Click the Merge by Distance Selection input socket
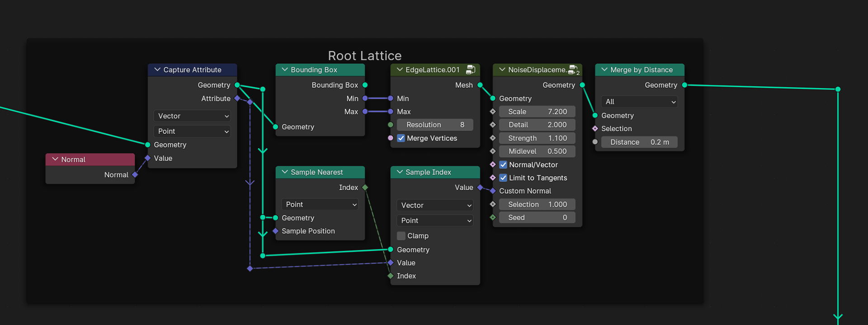868x325 pixels. [x=595, y=129]
